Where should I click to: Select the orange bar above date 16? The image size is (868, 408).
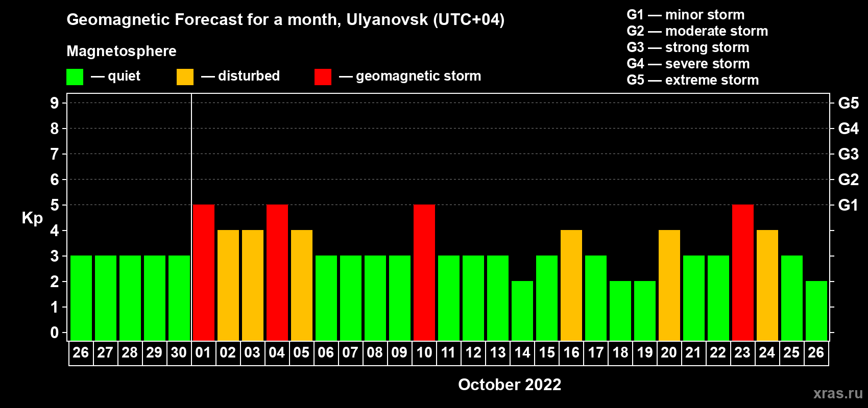point(571,285)
